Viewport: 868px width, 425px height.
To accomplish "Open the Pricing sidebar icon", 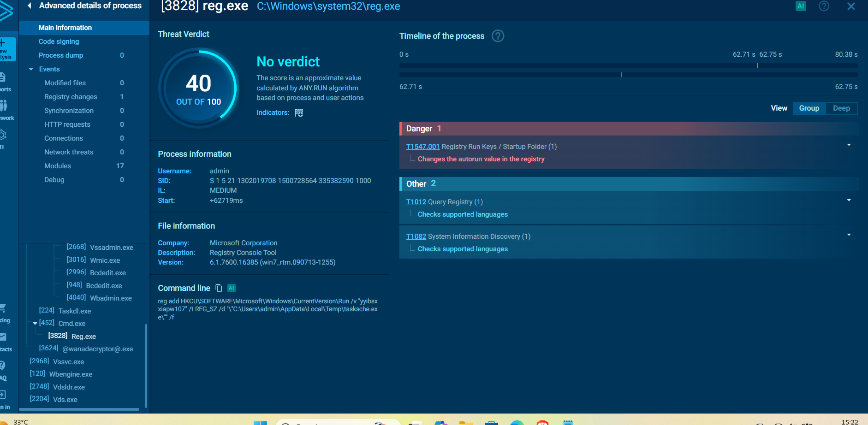I will pos(5,313).
